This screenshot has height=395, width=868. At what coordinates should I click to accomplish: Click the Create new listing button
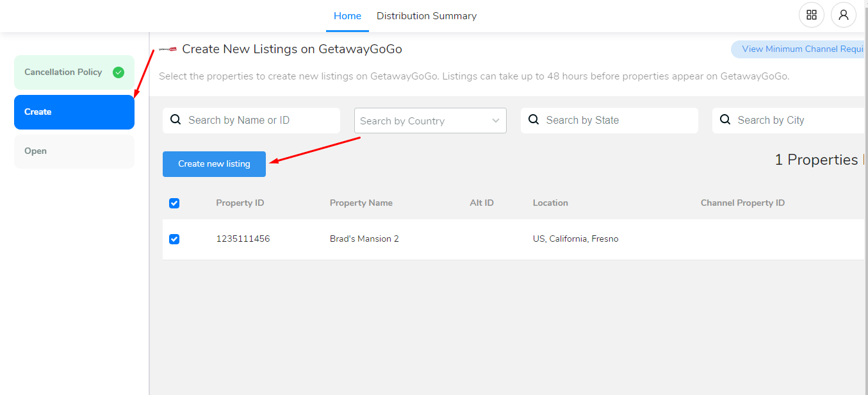[x=214, y=164]
